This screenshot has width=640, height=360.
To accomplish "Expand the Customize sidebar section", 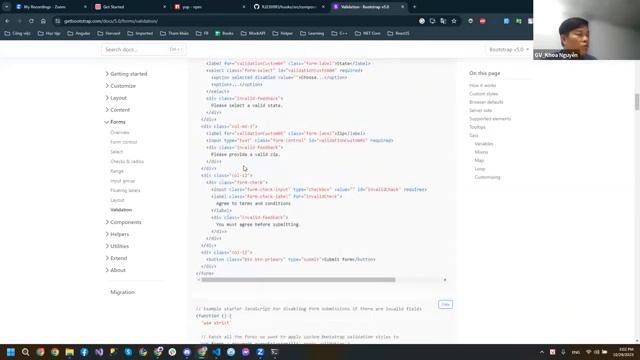I will (x=120, y=86).
